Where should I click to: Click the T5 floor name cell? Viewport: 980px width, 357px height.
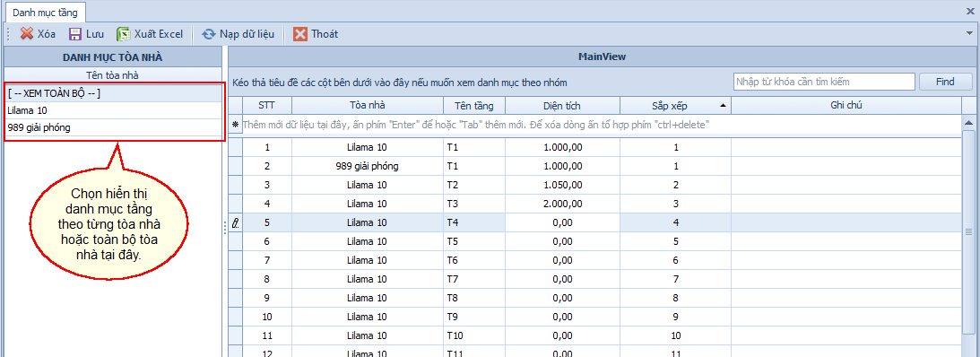click(x=474, y=240)
